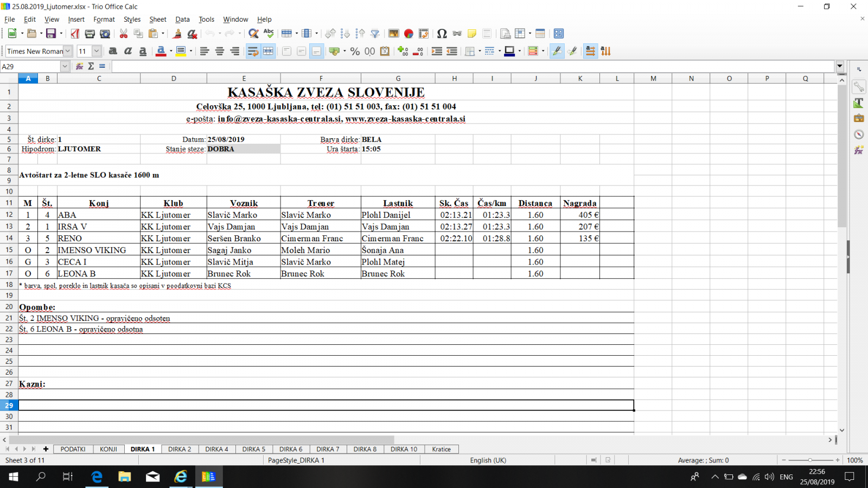
Task: Open the Spelling check tool
Action: 269,34
